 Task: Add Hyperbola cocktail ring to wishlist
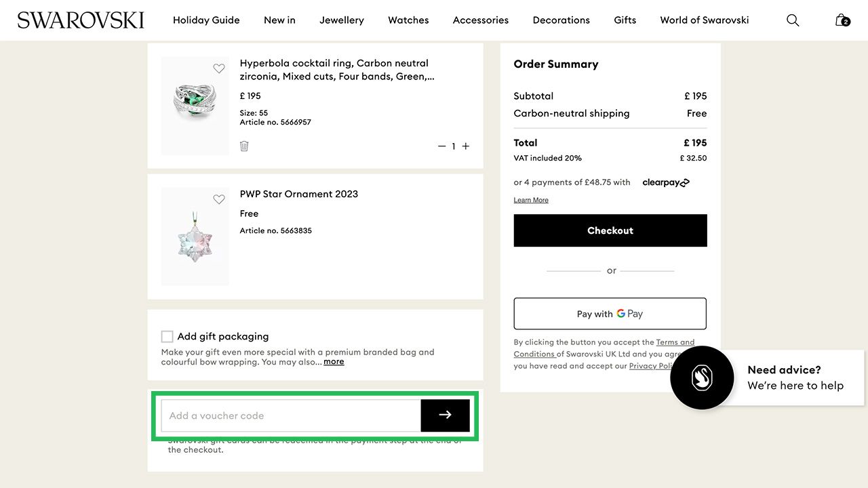[219, 68]
